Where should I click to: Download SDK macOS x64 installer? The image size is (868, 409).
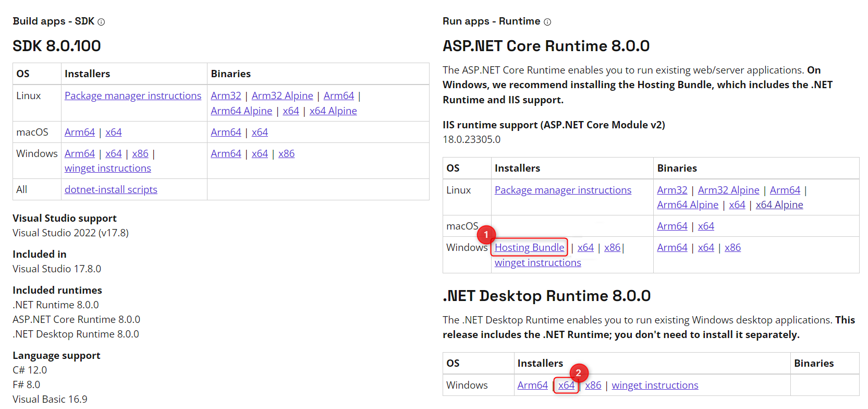coord(114,132)
